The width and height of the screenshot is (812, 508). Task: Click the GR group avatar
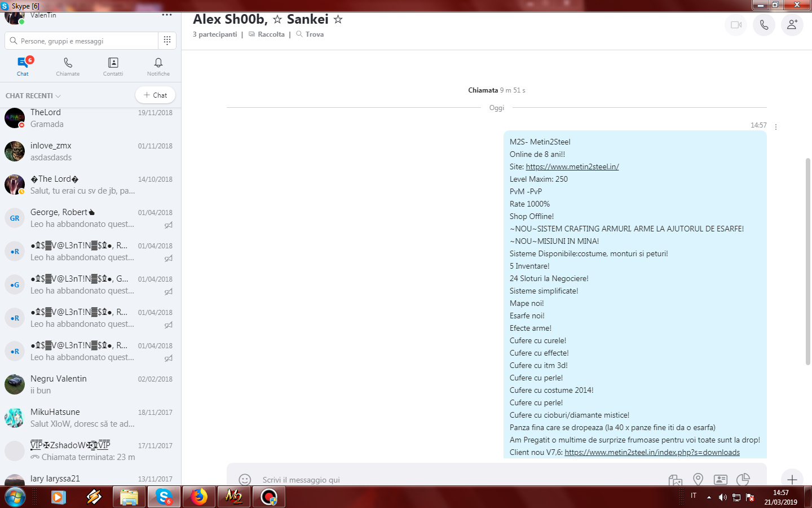[15, 218]
